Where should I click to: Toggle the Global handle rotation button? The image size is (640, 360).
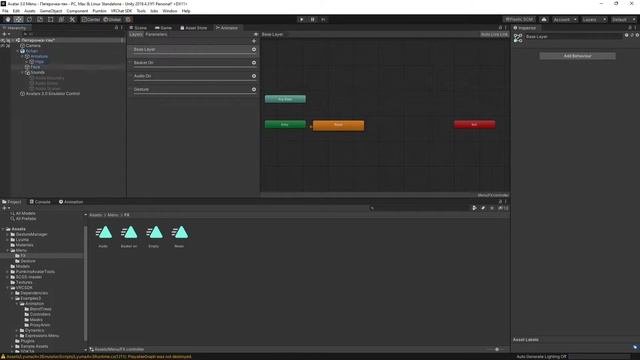112,19
